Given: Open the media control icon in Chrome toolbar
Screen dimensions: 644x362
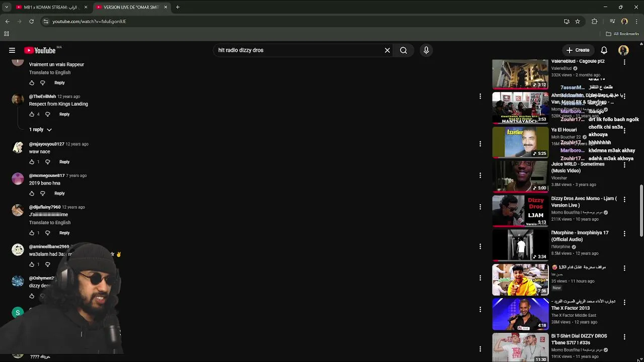Looking at the screenshot, I should click(612, 22).
